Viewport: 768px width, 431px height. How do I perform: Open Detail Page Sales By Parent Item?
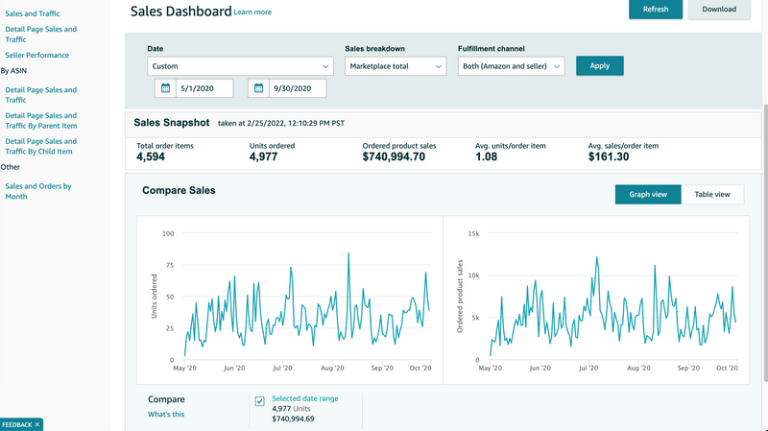click(x=40, y=120)
